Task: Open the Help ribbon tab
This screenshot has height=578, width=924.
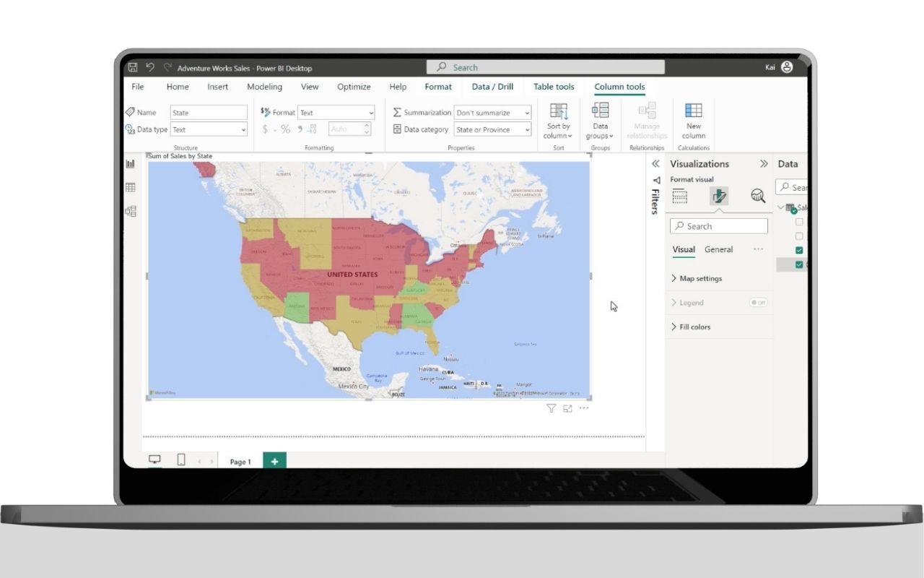Action: (398, 87)
